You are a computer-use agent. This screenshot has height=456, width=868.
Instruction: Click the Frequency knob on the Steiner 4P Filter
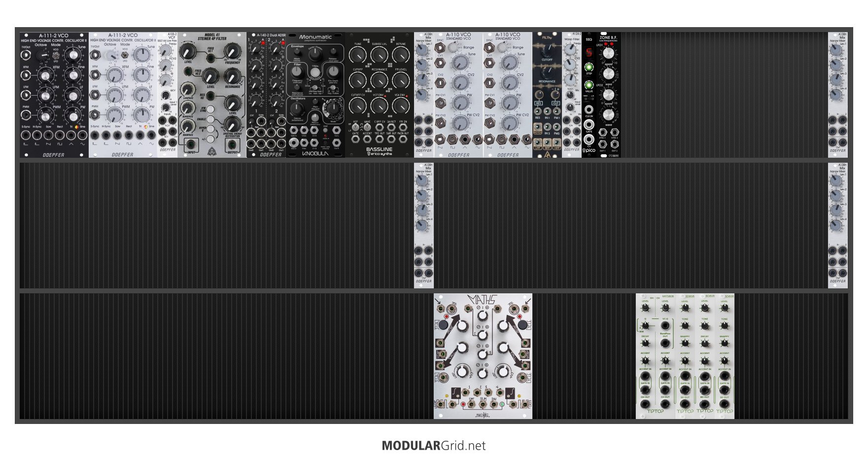pos(232,51)
